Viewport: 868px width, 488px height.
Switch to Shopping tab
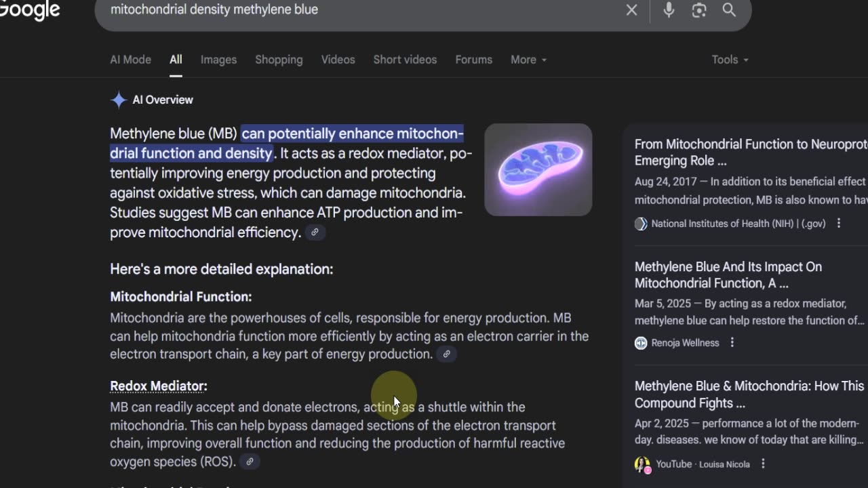[x=279, y=60]
